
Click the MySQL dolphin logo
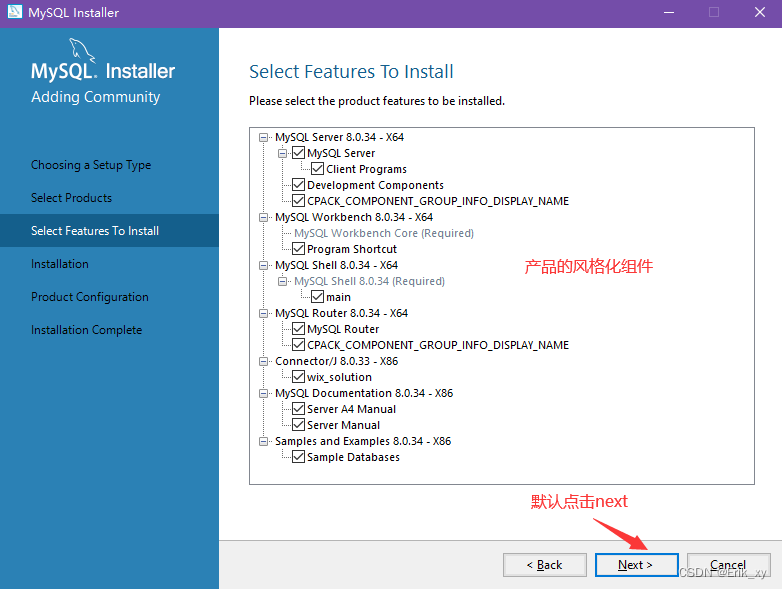click(82, 50)
